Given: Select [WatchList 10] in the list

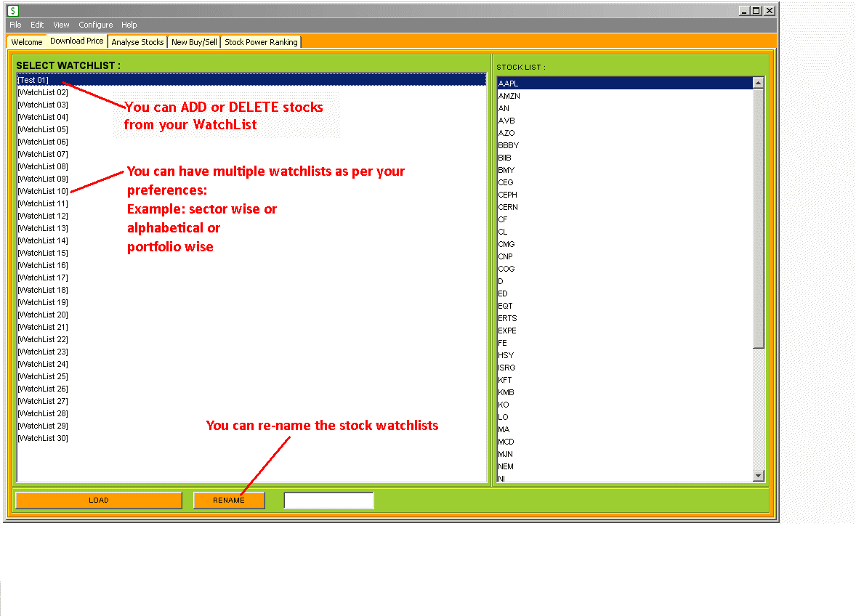Looking at the screenshot, I should click(251, 192).
